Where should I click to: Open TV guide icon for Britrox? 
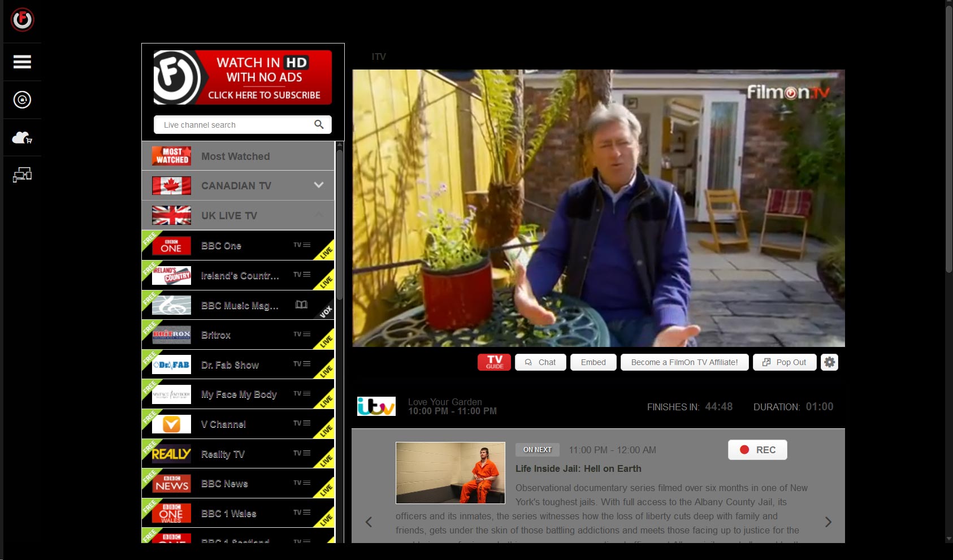(302, 334)
